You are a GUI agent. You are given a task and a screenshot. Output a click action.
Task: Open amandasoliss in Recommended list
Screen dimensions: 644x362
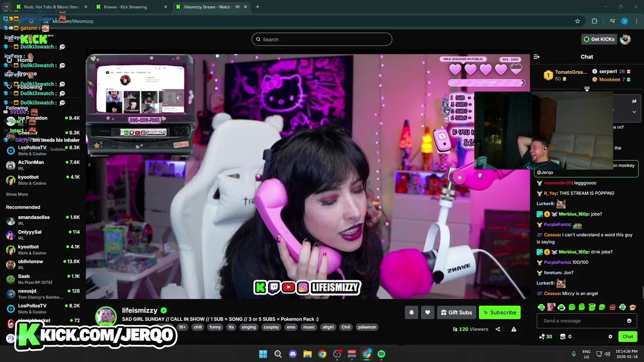tap(43, 220)
